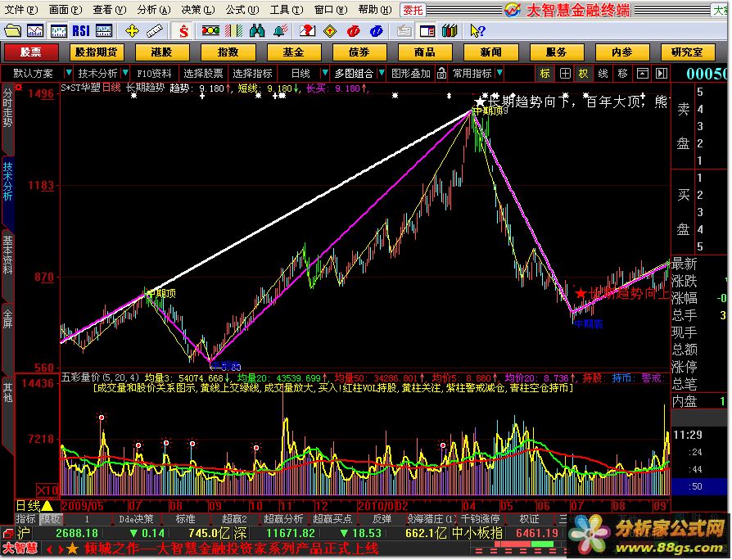Click the ticker left arrow next to 大智慧
Screen dimensions: 732x560
(49, 549)
